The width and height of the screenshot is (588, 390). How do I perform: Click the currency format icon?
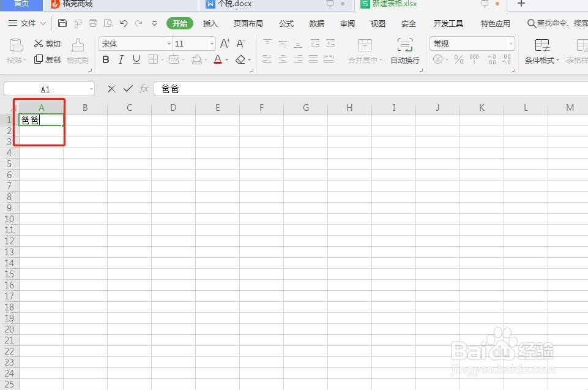click(437, 59)
